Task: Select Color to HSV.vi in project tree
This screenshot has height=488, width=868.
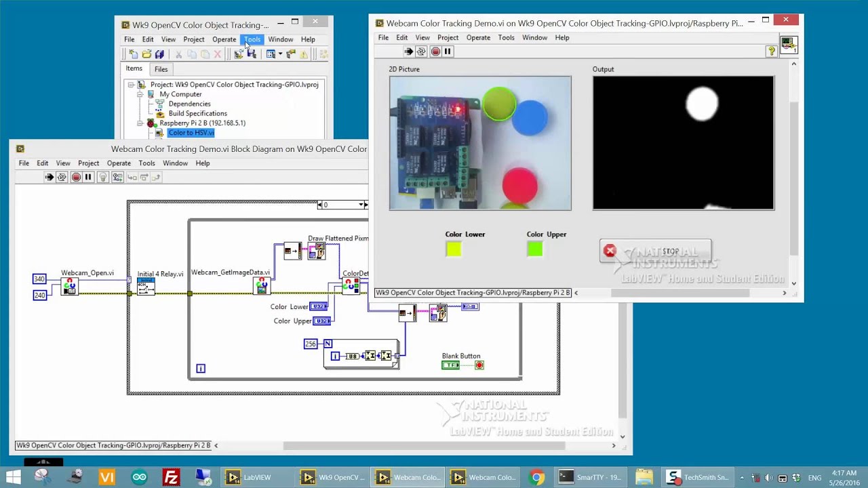Action: (191, 133)
